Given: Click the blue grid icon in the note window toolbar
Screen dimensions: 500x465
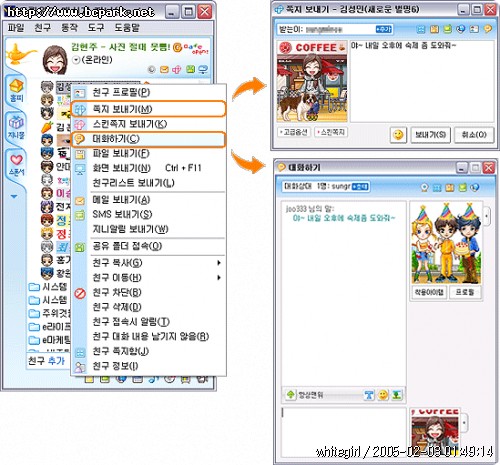Looking at the screenshot, I should (421, 29).
